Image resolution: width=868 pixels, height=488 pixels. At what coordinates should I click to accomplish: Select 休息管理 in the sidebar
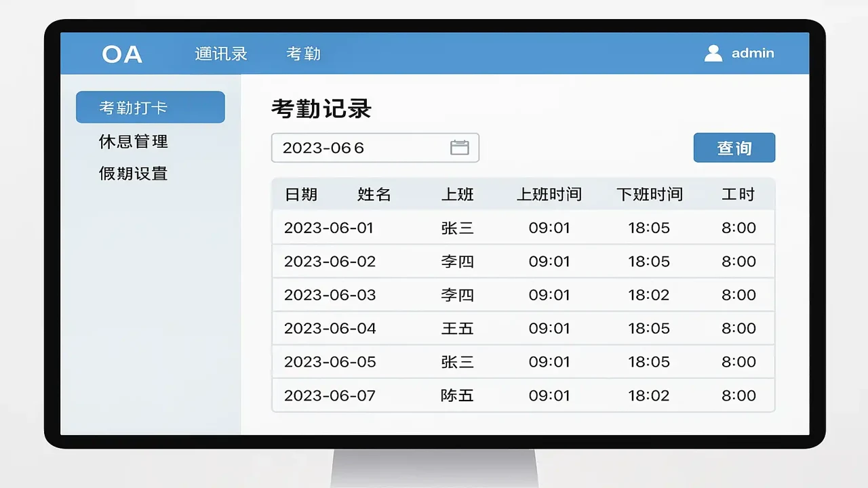(x=134, y=142)
